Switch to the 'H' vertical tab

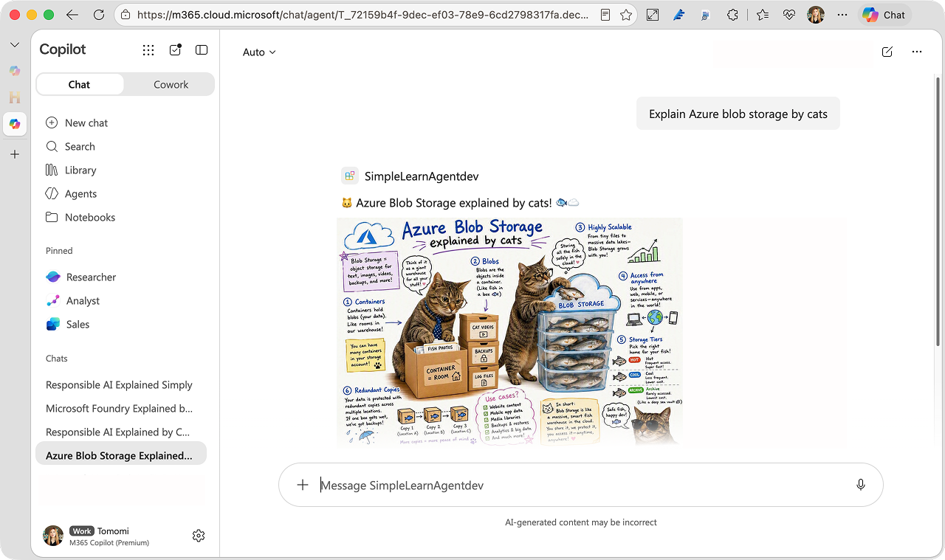[15, 97]
